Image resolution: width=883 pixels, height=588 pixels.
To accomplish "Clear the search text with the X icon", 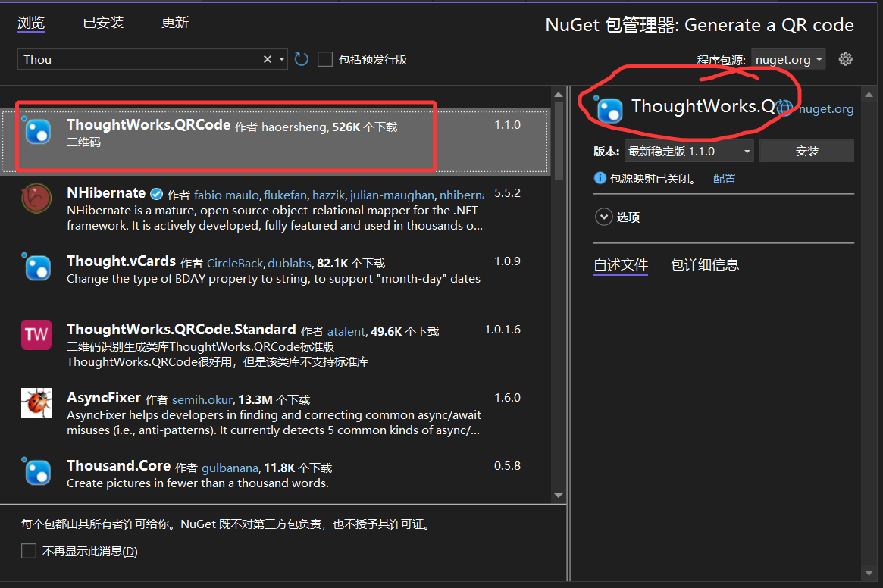I will (x=268, y=59).
